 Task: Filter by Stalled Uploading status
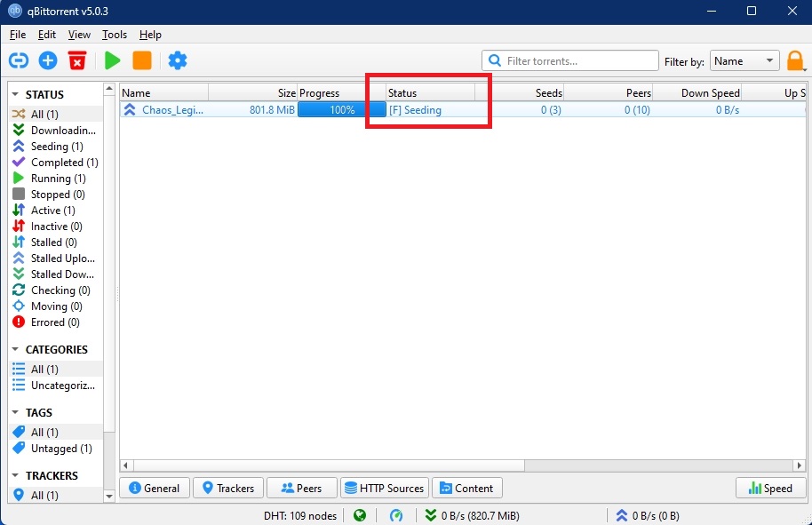pyautogui.click(x=56, y=258)
